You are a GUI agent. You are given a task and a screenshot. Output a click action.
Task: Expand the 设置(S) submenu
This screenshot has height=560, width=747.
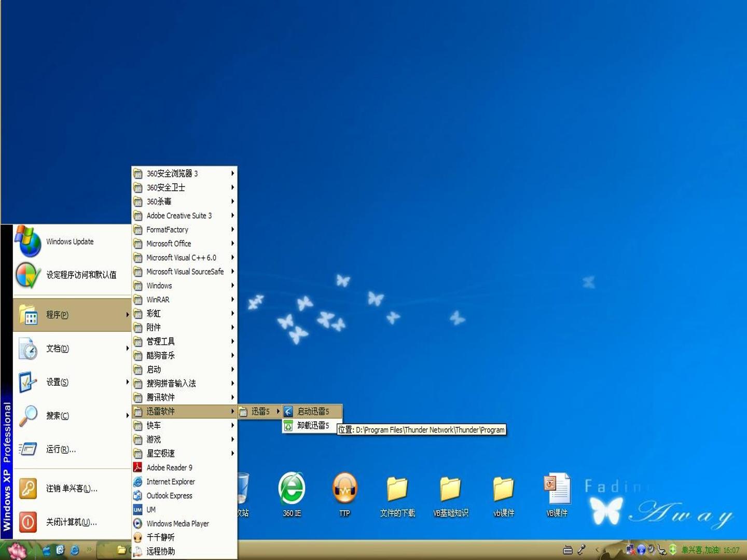(72, 382)
